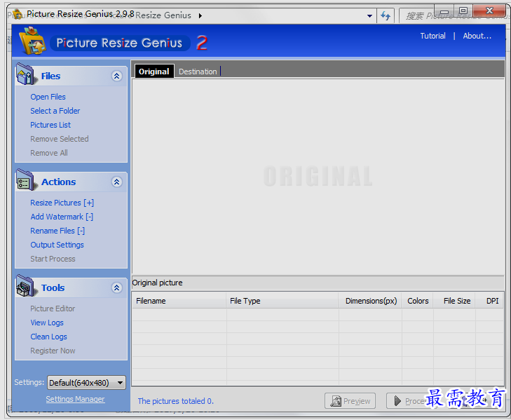
Task: Click the Actions panel icon
Action: [26, 180]
